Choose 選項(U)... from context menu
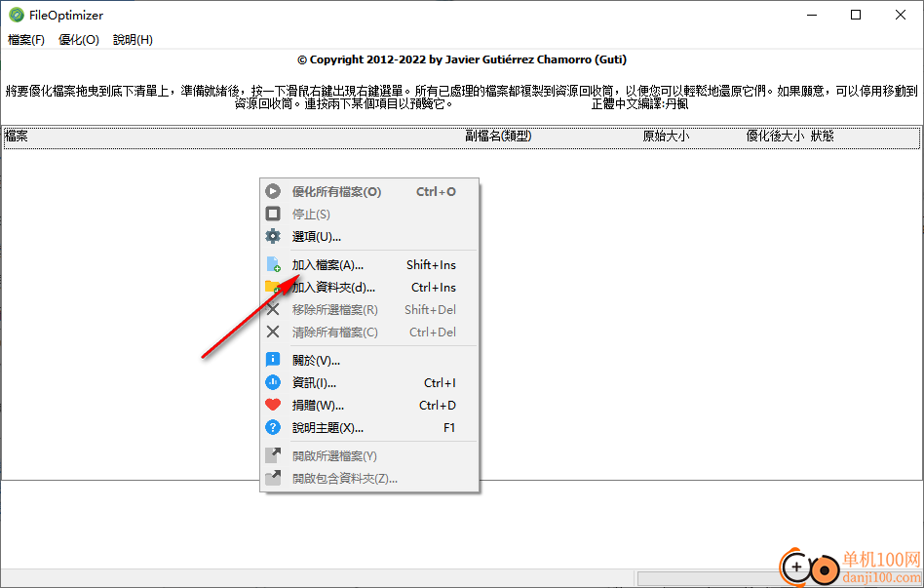This screenshot has width=924, height=588. pyautogui.click(x=369, y=237)
